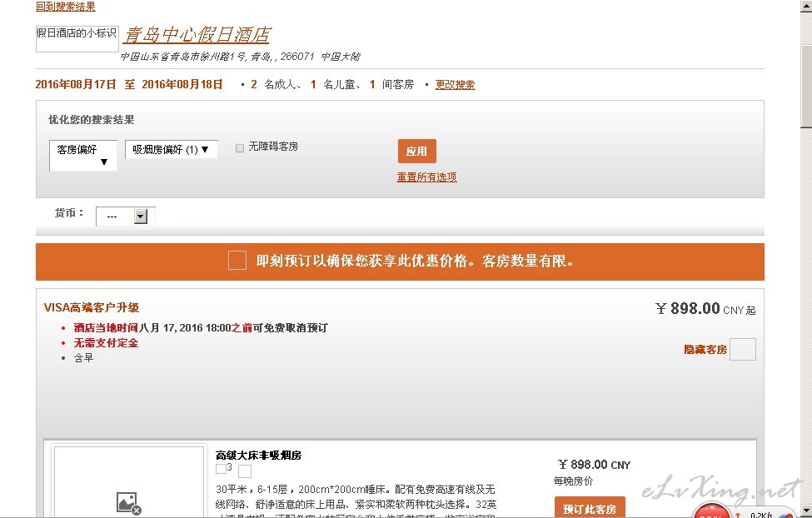Viewport: 812px width, 518px height.
Task: Click the vertical scrollbar thumb
Action: click(x=806, y=86)
